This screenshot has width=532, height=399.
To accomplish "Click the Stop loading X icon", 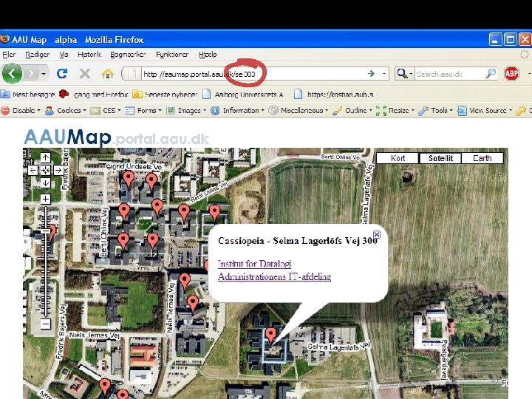I will (84, 73).
